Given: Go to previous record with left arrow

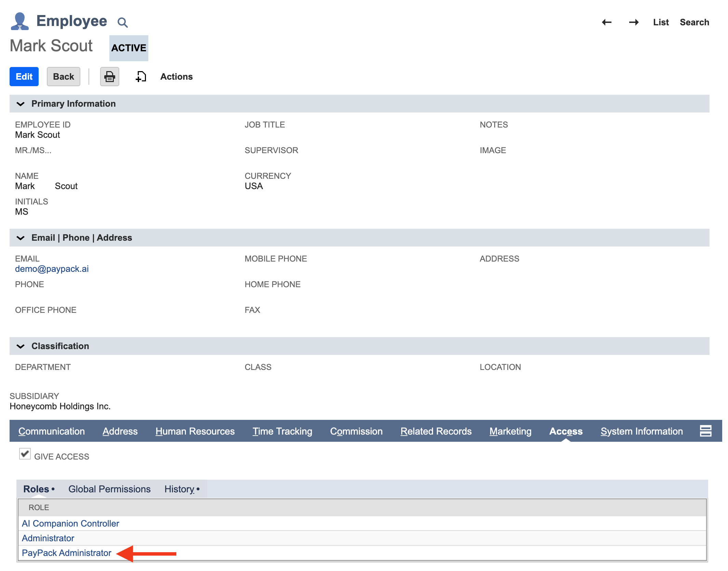Looking at the screenshot, I should (607, 22).
